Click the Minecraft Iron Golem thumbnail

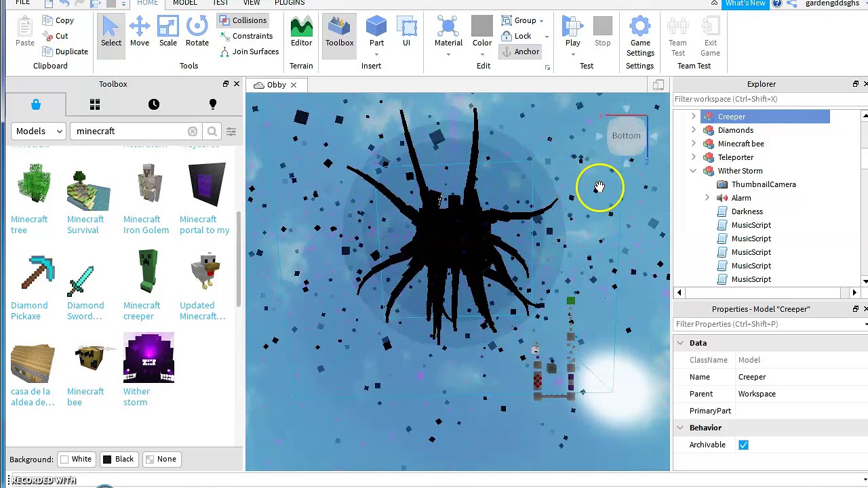click(x=149, y=184)
